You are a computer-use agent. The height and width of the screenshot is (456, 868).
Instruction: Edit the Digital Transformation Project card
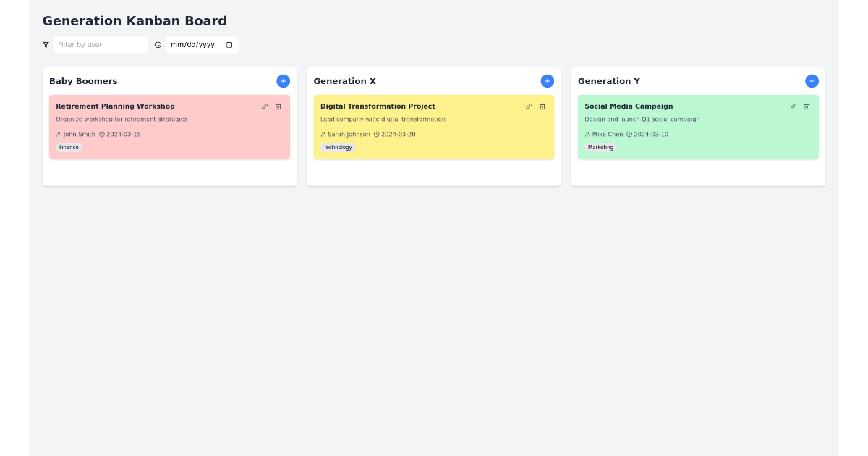(529, 106)
